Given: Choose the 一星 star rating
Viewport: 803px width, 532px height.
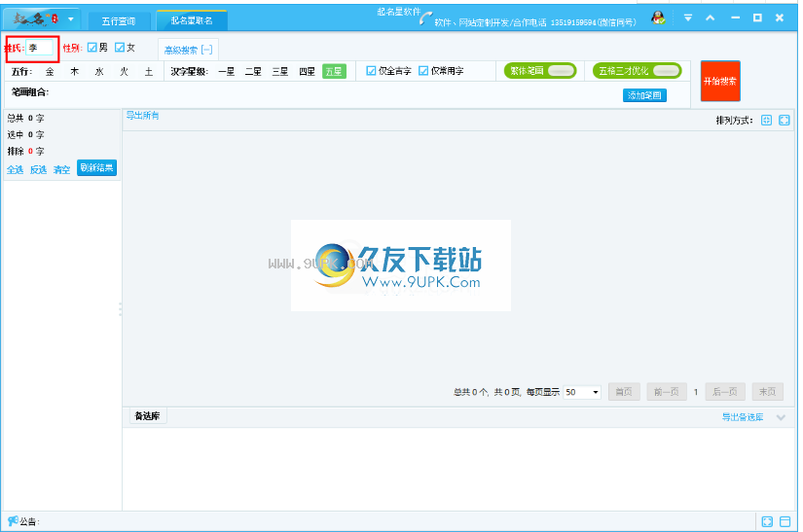Looking at the screenshot, I should tap(227, 72).
